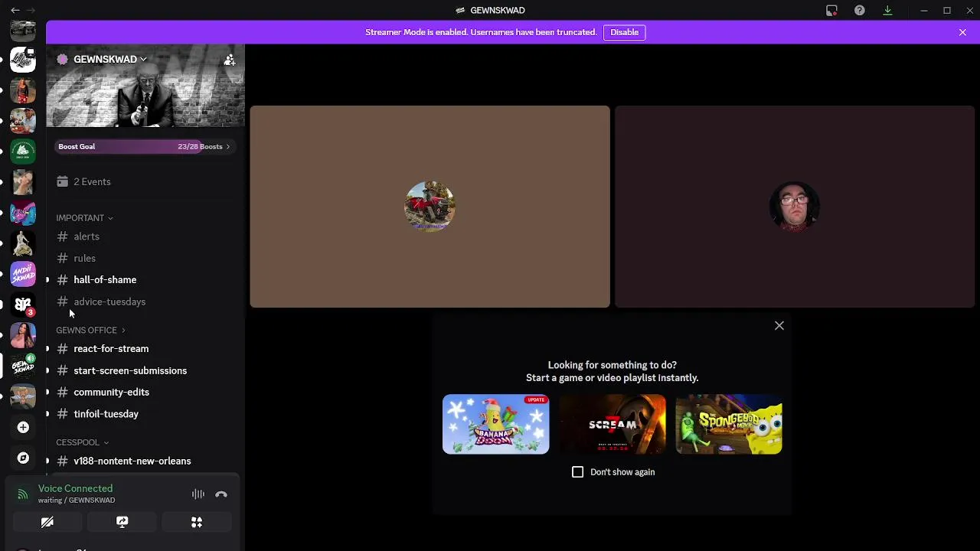Image resolution: width=980 pixels, height=551 pixels.
Task: Open Help question mark icon
Action: 860,10
